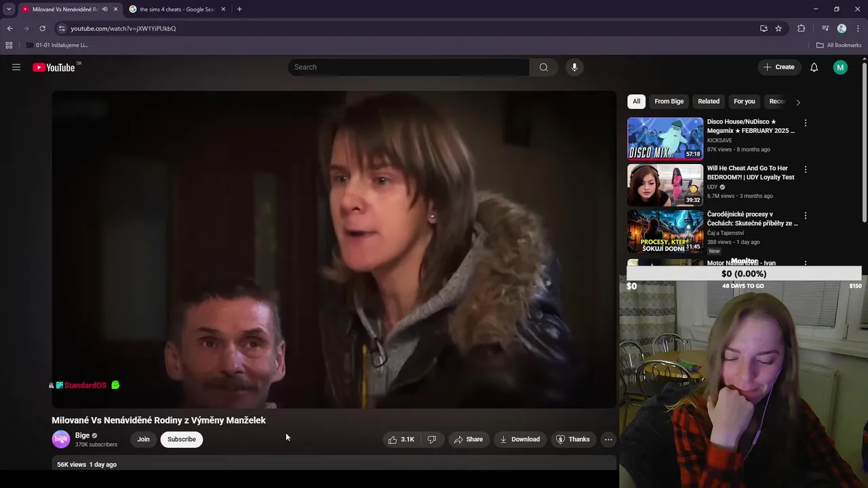Select the 'All' filter chip
This screenshot has height=488, width=868.
(636, 102)
